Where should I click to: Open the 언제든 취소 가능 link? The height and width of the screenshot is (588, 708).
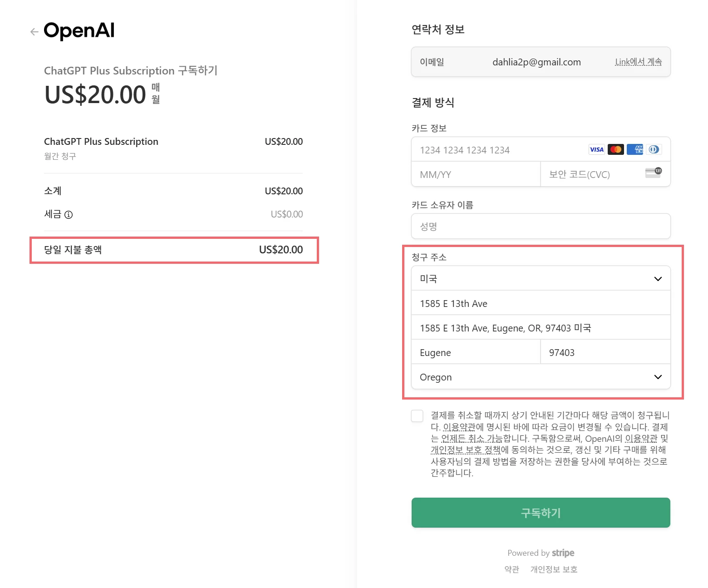(x=472, y=439)
